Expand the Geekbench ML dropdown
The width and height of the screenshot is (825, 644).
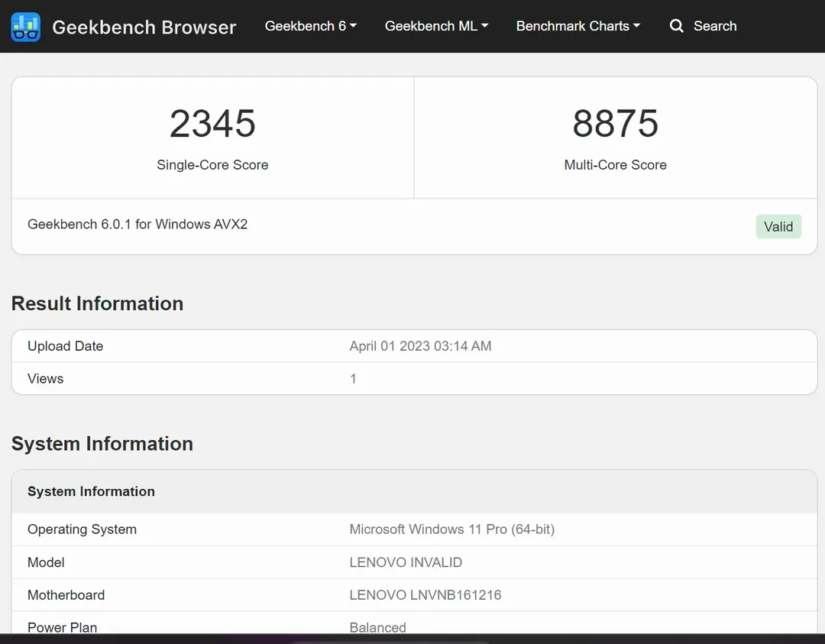(436, 26)
